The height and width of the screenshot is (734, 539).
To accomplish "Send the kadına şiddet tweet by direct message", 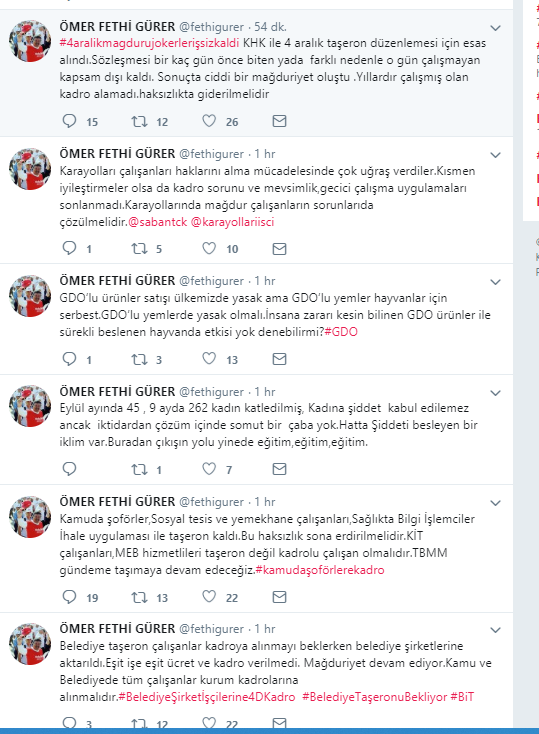I will pos(279,469).
